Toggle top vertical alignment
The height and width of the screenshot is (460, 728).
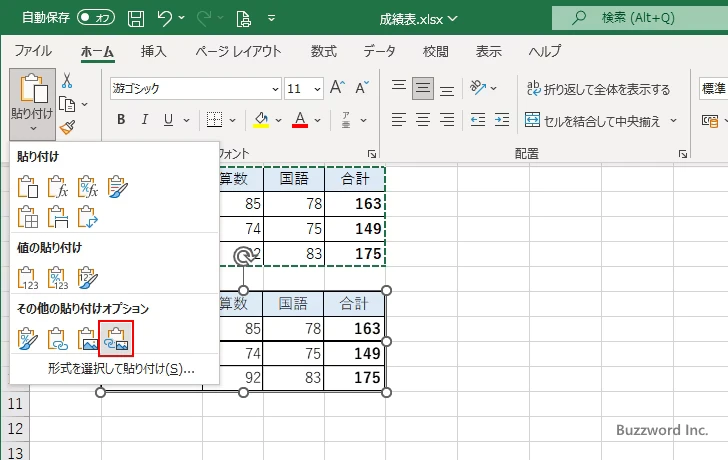point(398,88)
